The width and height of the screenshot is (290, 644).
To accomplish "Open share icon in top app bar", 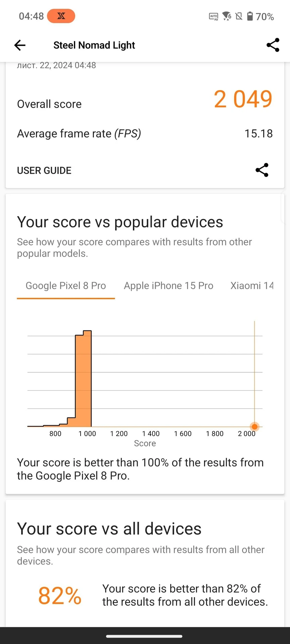I will [x=273, y=45].
